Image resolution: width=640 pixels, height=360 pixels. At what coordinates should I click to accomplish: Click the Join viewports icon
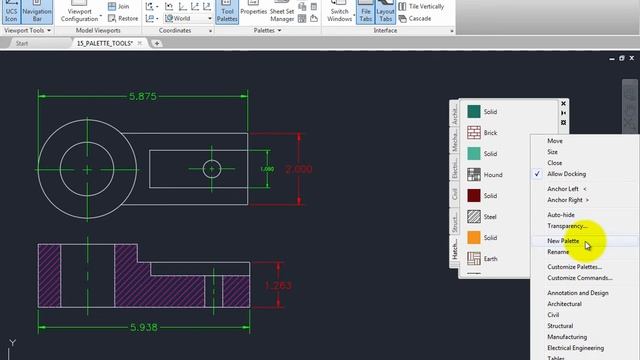112,7
